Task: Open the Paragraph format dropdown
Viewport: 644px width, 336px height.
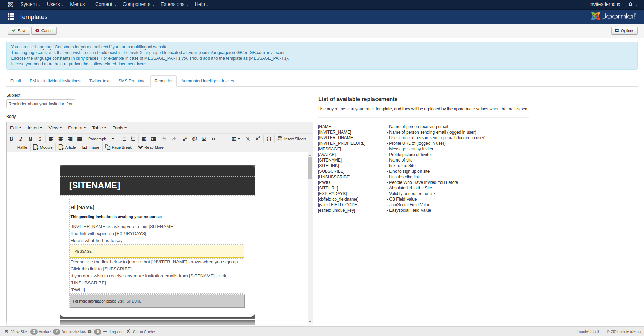Action: click(101, 139)
